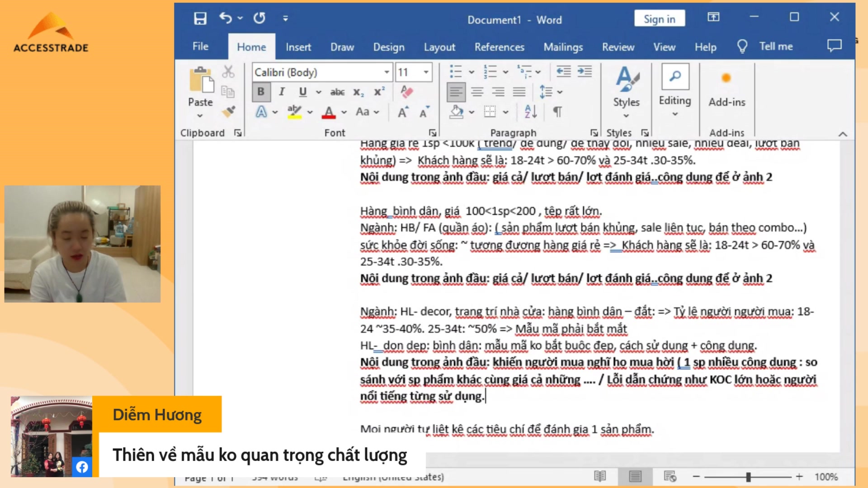The height and width of the screenshot is (488, 868).
Task: Toggle bold formatting
Action: tap(261, 92)
